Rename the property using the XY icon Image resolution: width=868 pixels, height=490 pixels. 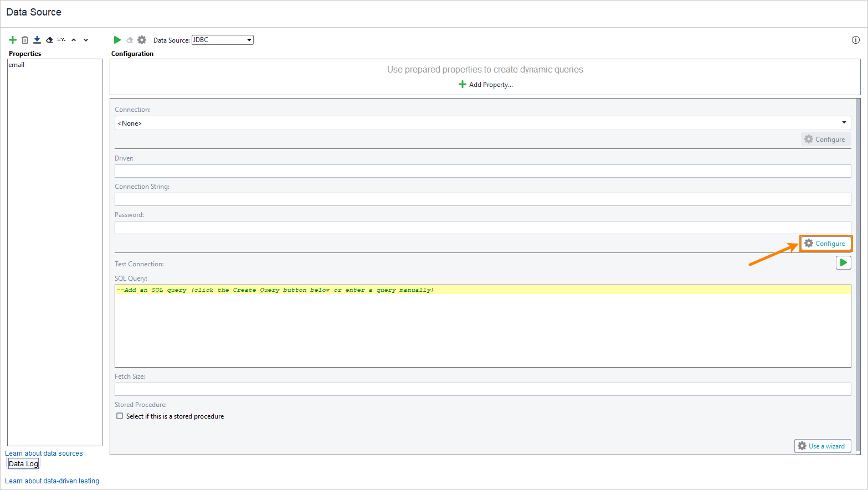pos(61,39)
